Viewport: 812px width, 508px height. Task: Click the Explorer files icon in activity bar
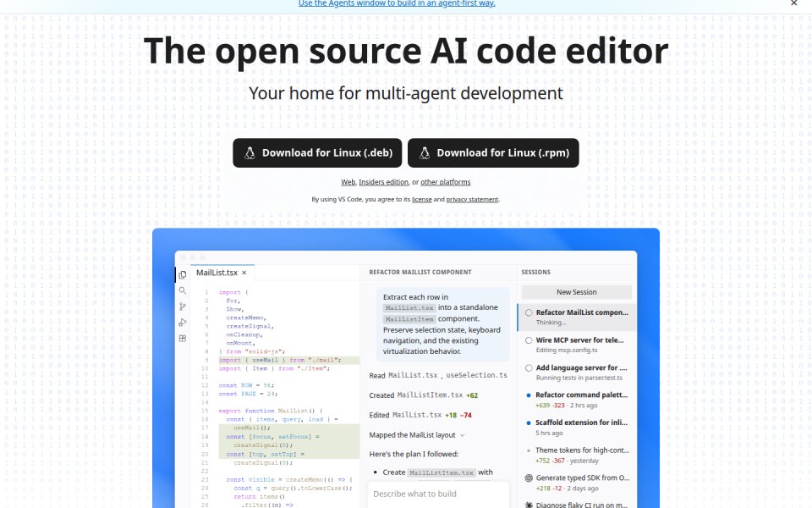pos(183,274)
